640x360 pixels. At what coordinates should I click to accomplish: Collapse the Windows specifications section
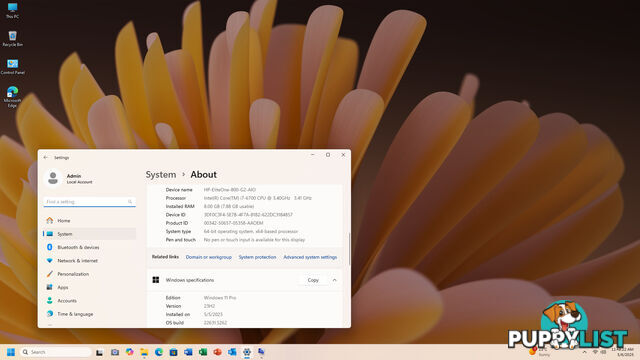pos(334,280)
